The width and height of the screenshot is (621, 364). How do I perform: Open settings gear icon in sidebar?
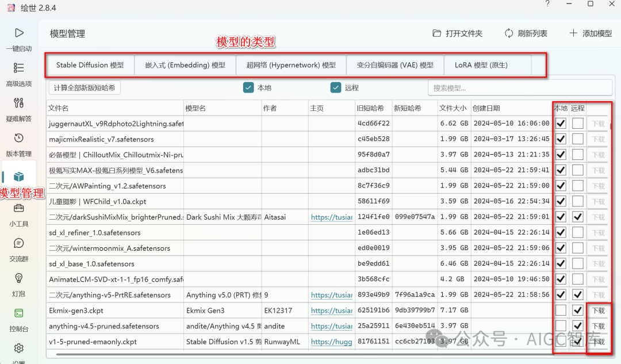click(18, 348)
